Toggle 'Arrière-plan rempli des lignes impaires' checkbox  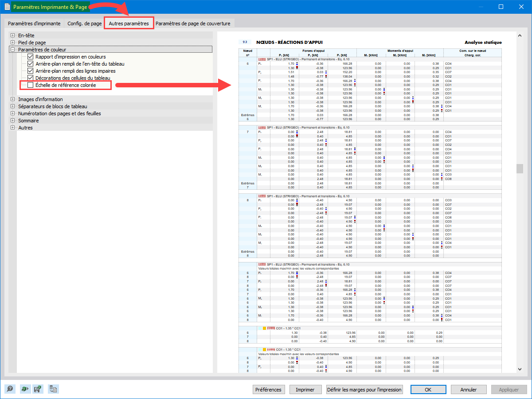click(31, 71)
